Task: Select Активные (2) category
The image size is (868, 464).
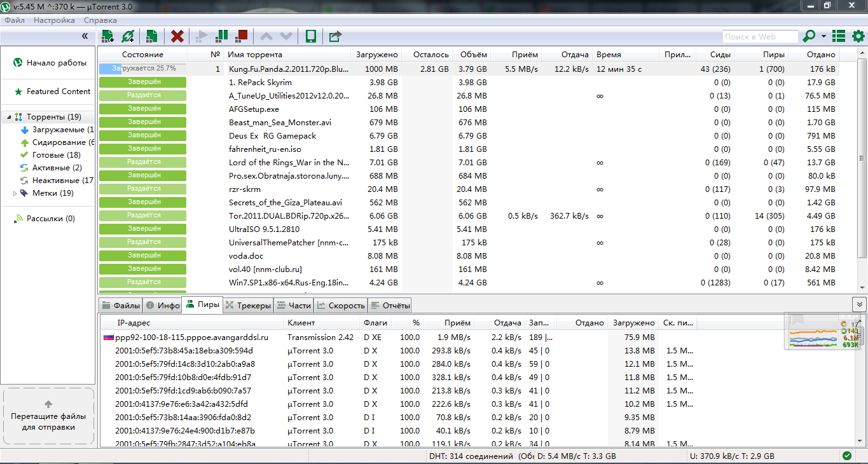Action: [x=50, y=168]
